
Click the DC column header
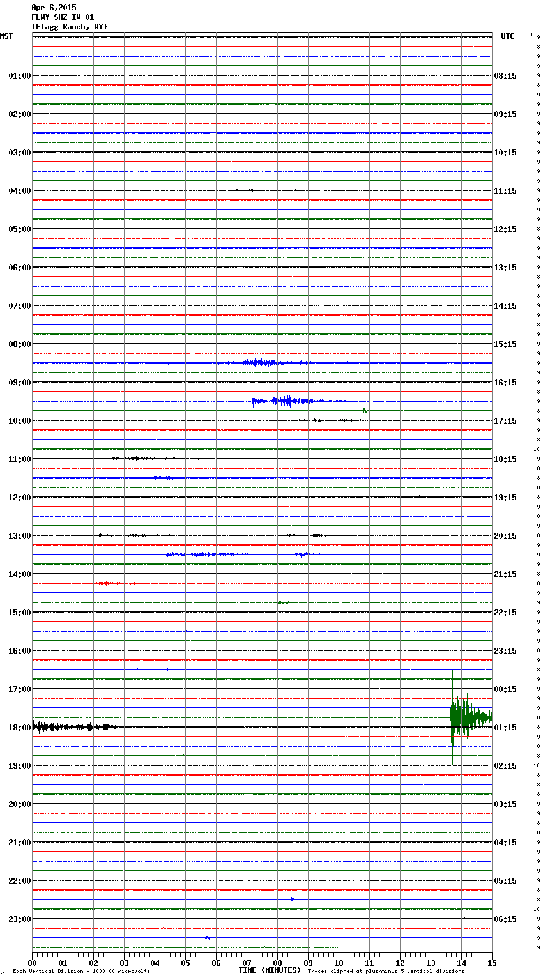530,34
